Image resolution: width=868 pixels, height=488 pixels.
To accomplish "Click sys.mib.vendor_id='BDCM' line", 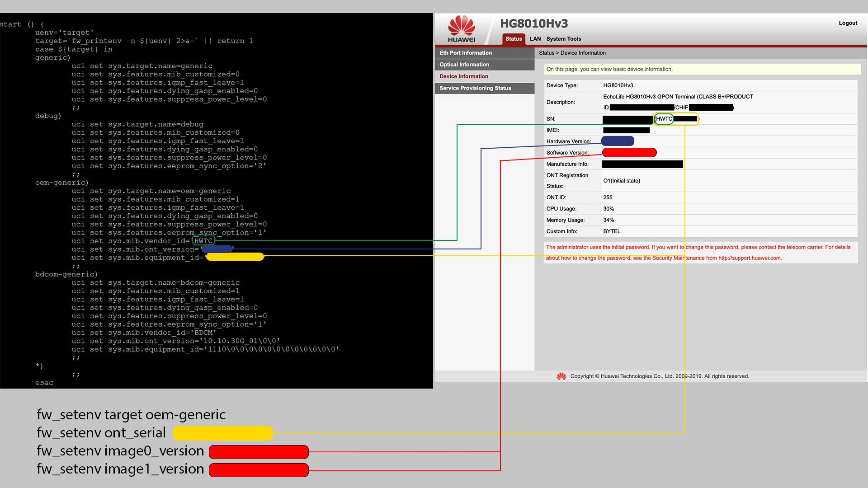I will [x=144, y=333].
